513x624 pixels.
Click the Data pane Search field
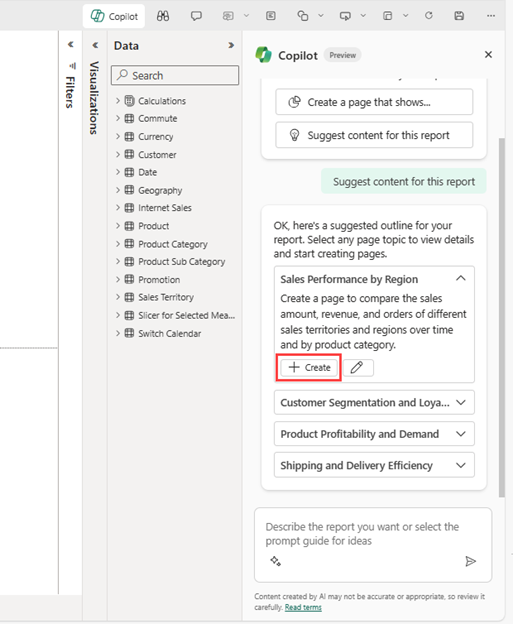pos(175,75)
